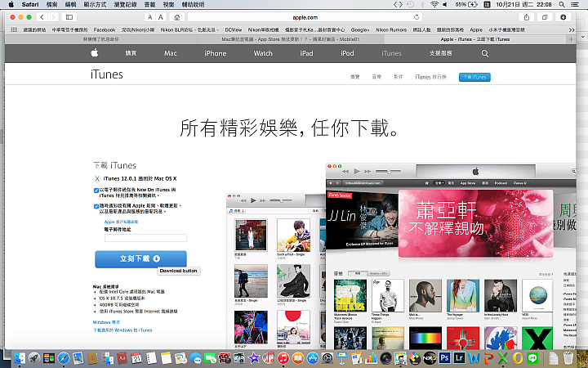This screenshot has width=588, height=368.
Task: Click into the email address field
Action: click(145, 238)
